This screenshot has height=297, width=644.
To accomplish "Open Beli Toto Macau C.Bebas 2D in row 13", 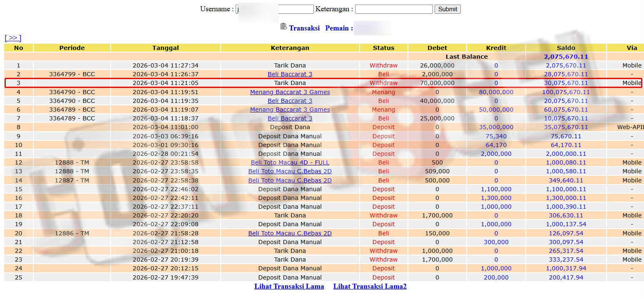I will (290, 171).
